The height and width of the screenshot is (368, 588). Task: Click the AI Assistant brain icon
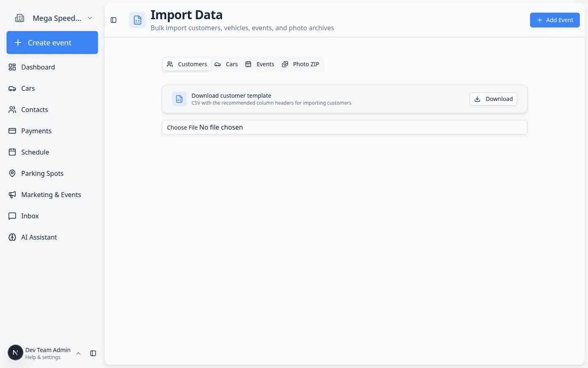(x=12, y=237)
